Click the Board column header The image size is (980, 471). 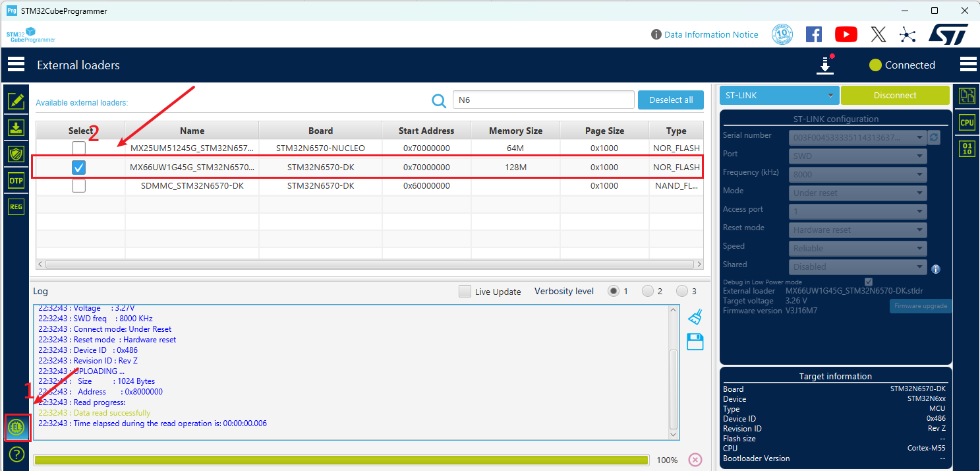(x=321, y=131)
